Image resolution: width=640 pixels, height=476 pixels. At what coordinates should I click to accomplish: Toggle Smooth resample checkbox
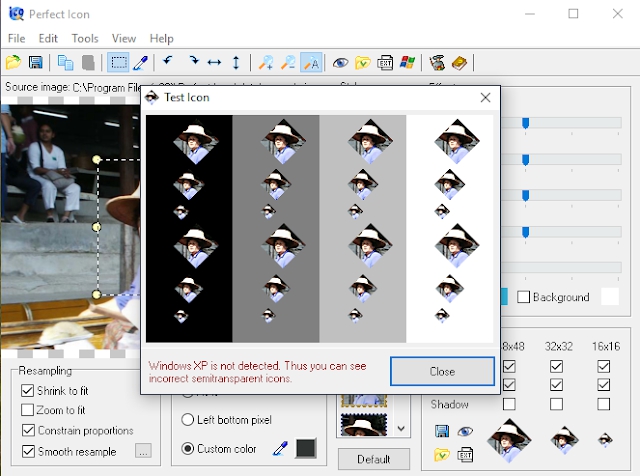click(x=28, y=451)
